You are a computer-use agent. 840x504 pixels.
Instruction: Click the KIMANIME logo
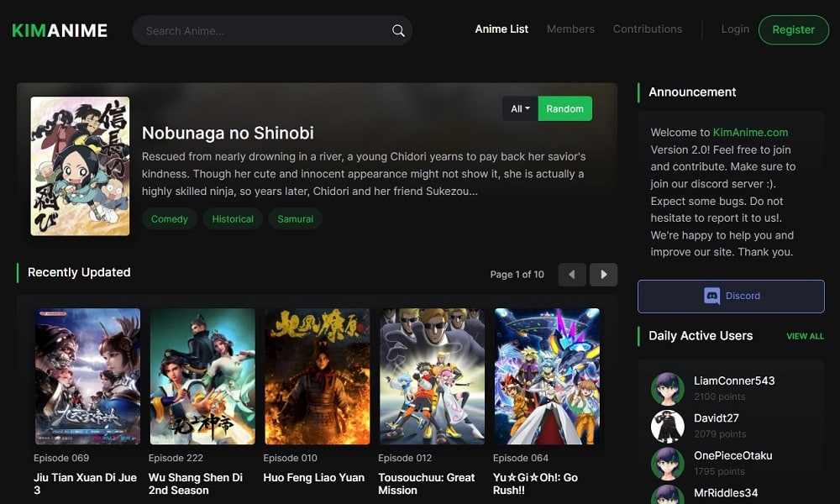[60, 30]
